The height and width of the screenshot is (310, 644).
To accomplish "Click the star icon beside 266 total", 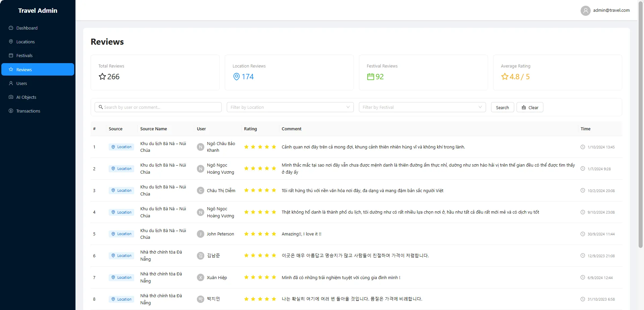I will coord(102,77).
